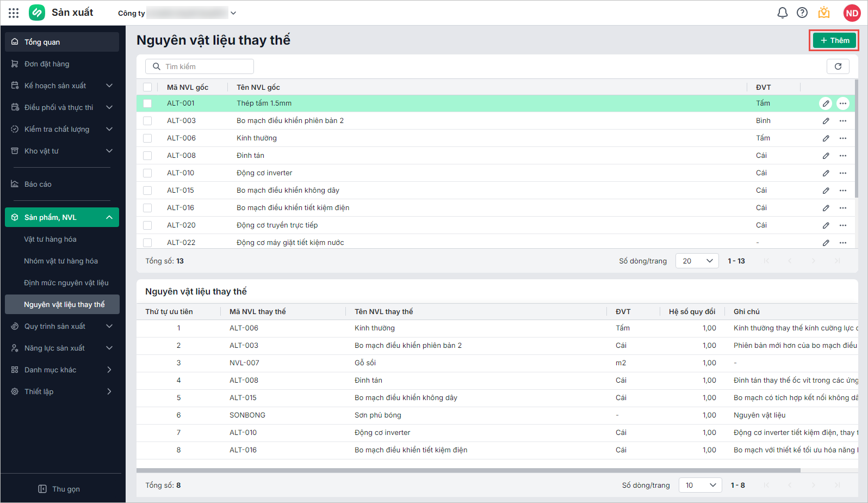The image size is (868, 503).
Task: Open the Báo cáo menu item
Action: (x=38, y=184)
